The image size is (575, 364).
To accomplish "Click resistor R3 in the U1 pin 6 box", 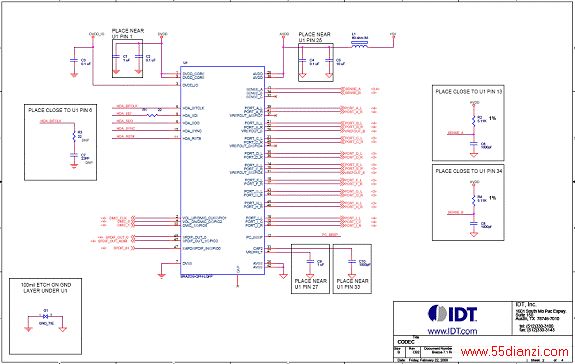I will (74, 136).
